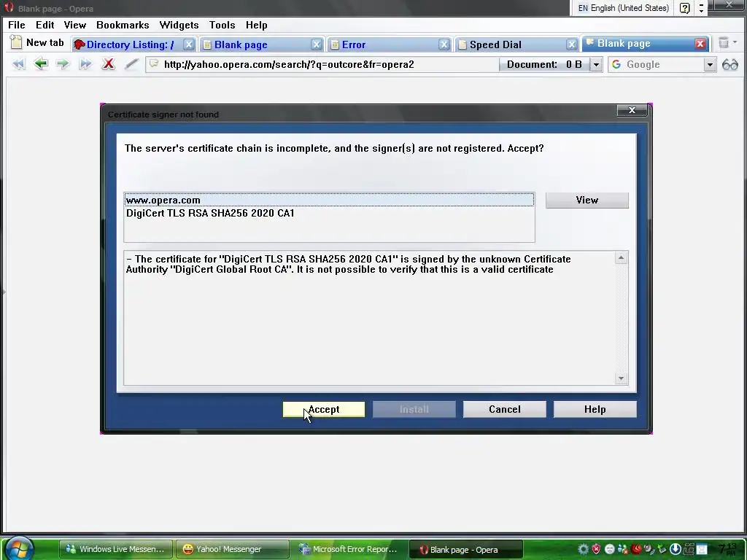The image size is (747, 560).
Task: Open the Help menu in menu bar
Action: tap(256, 25)
